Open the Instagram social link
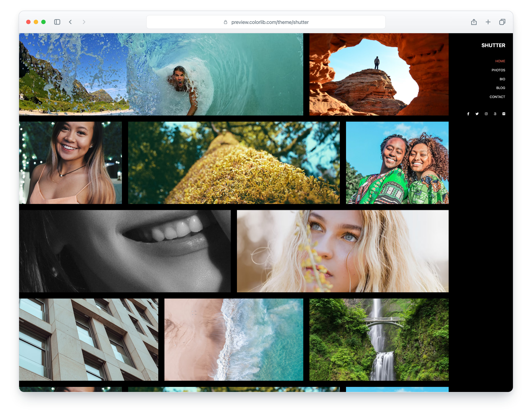Viewport: 532px width, 419px height. point(486,114)
